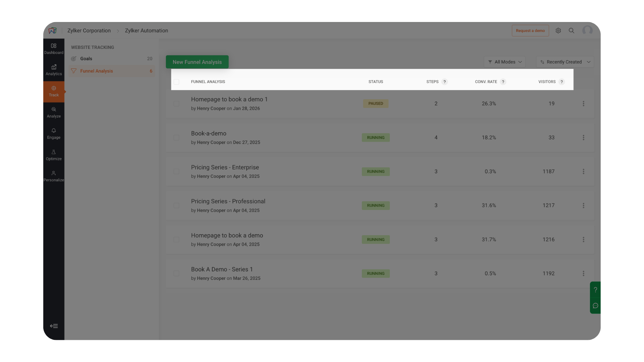The width and height of the screenshot is (644, 362).
Task: Check the Book-a-demo funnel checkbox
Action: (176, 138)
